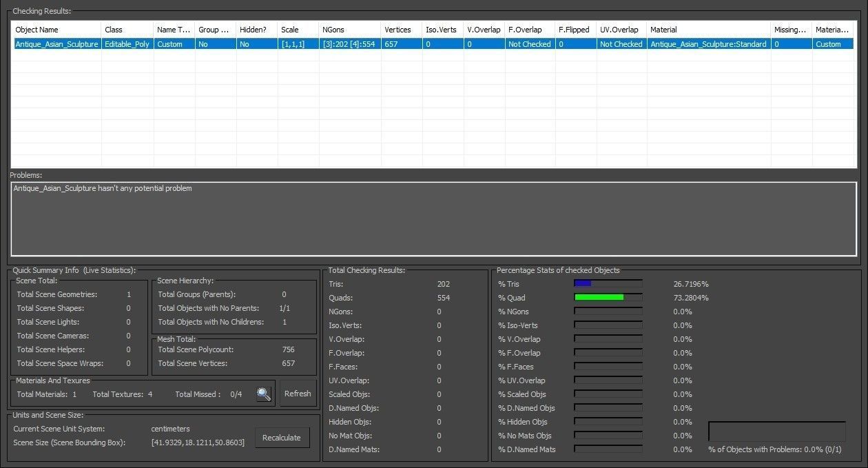Viewport: 868px width, 468px height.
Task: Click the Missing... column header
Action: pos(792,30)
